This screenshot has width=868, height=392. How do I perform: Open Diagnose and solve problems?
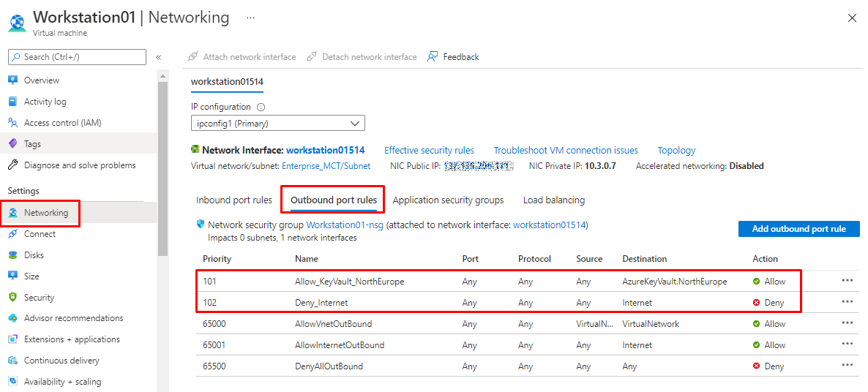79,165
